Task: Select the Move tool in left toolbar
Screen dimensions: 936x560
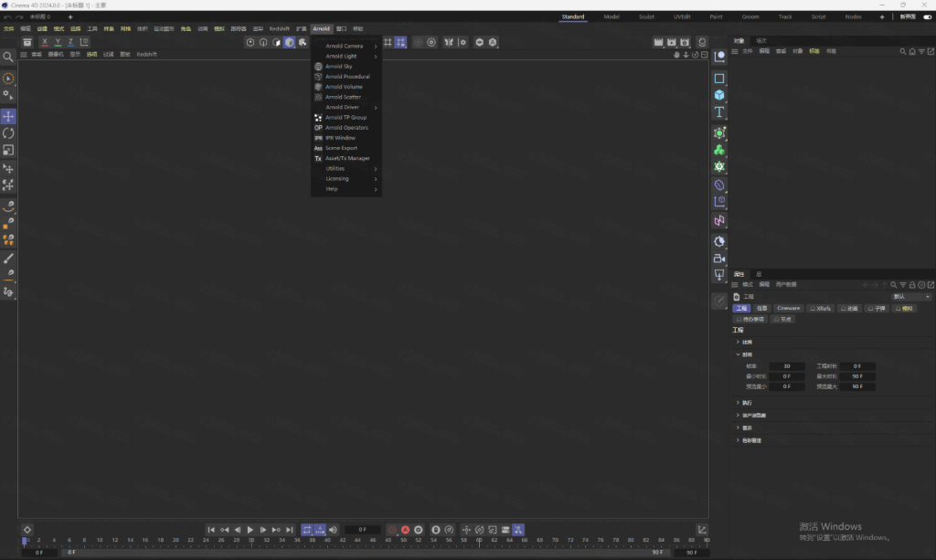Action: coord(8,117)
